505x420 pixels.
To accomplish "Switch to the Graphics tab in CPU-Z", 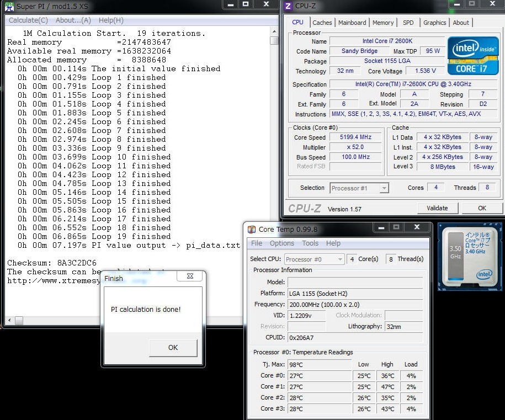I will click(x=434, y=23).
